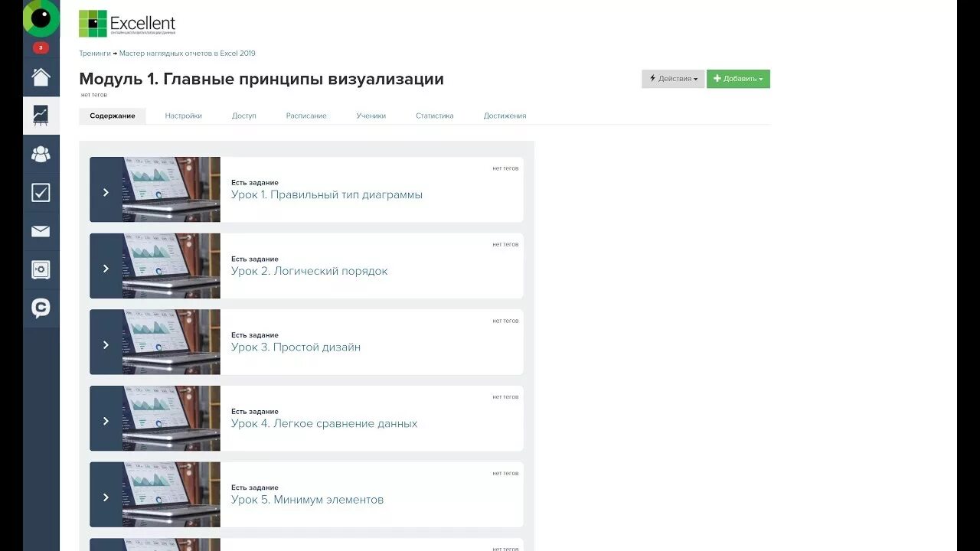980x551 pixels.
Task: Select the Содержание tab
Action: click(x=113, y=116)
